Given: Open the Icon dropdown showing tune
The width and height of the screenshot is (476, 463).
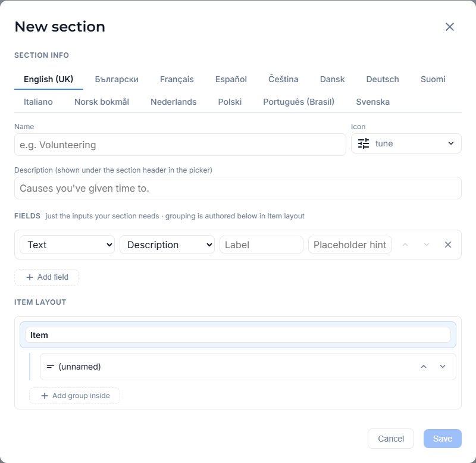Looking at the screenshot, I should click(x=406, y=143).
